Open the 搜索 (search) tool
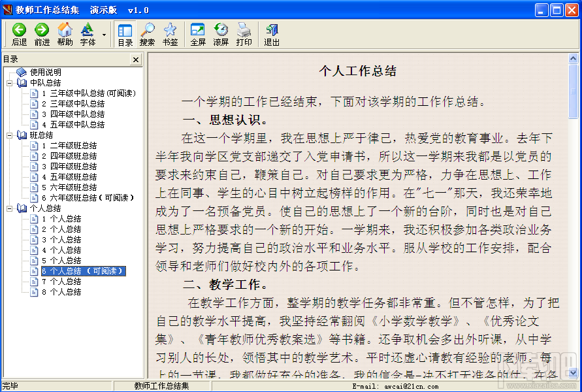This screenshot has width=582, height=392. pyautogui.click(x=147, y=30)
